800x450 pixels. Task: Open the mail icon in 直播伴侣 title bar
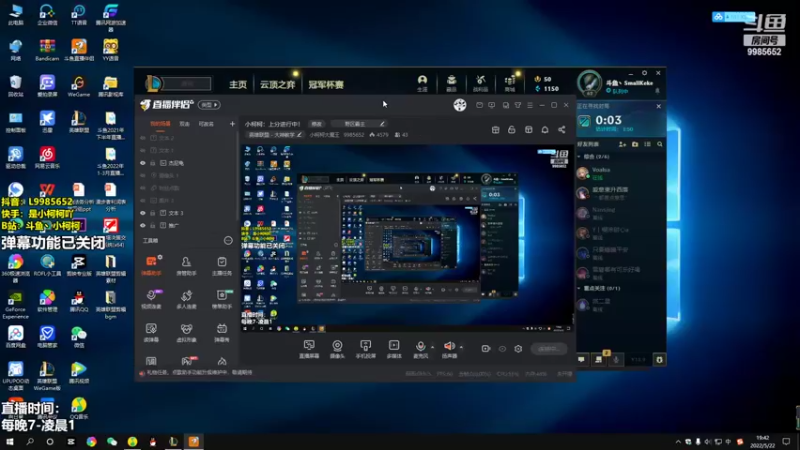tap(479, 105)
